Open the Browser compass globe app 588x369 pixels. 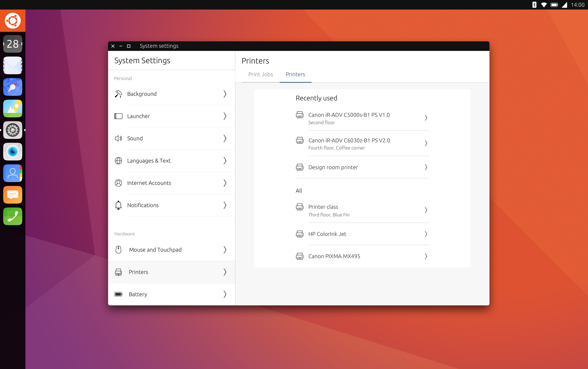(13, 87)
